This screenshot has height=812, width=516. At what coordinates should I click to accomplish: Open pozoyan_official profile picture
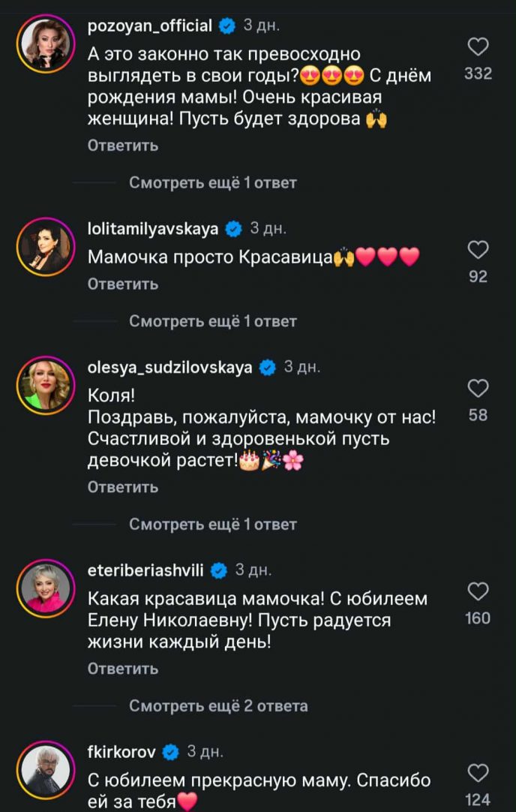43,44
